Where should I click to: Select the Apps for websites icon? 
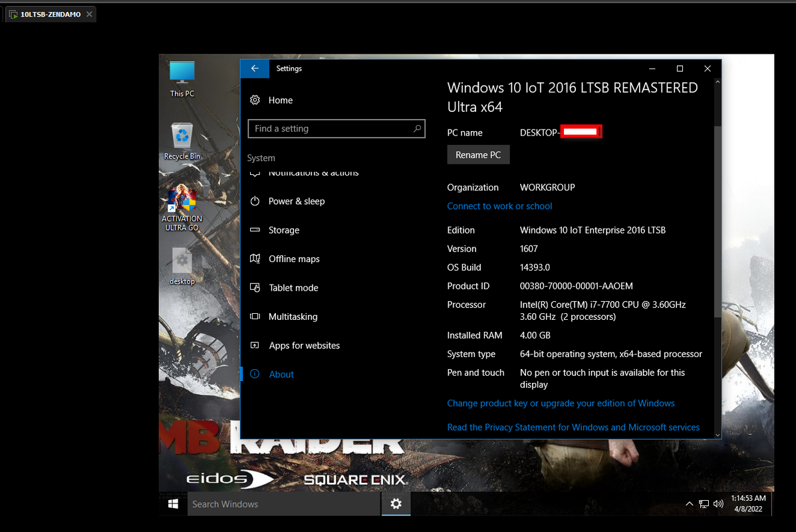pos(255,345)
